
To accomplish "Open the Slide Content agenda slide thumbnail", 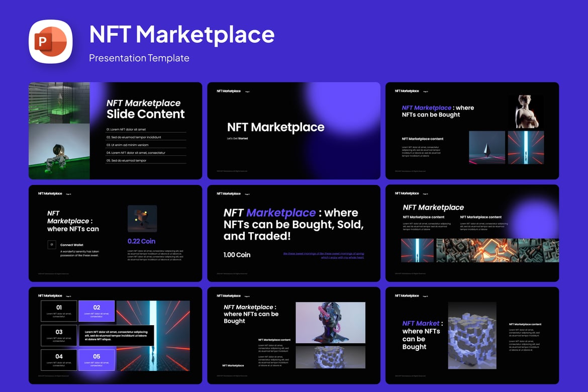I will click(116, 131).
